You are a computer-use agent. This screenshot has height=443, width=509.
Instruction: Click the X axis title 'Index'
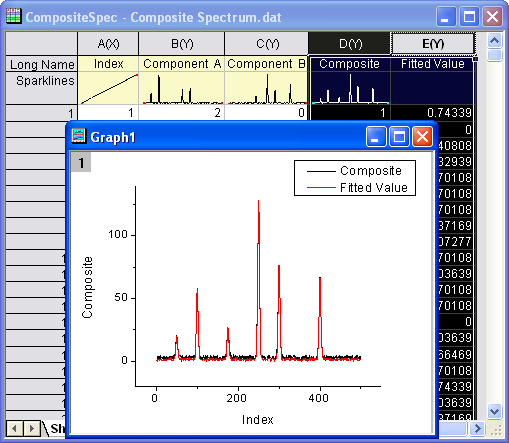[x=258, y=420]
